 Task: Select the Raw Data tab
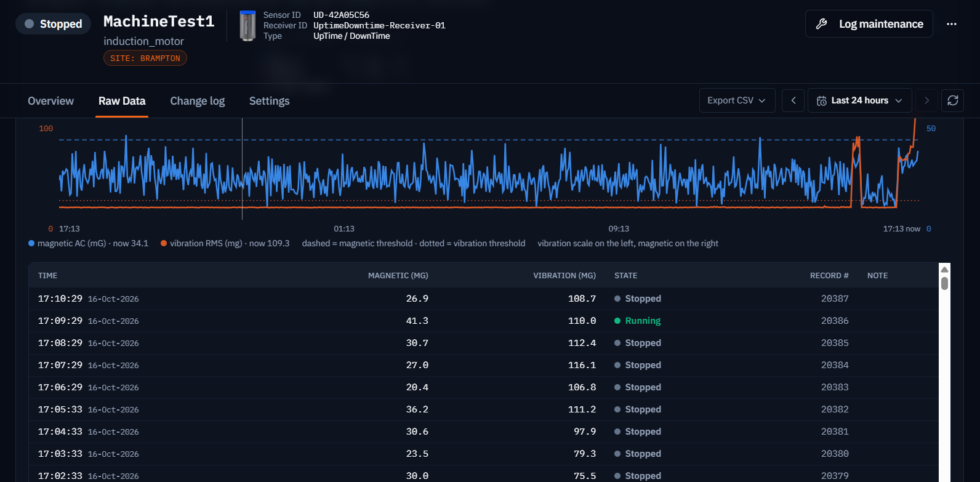122,101
